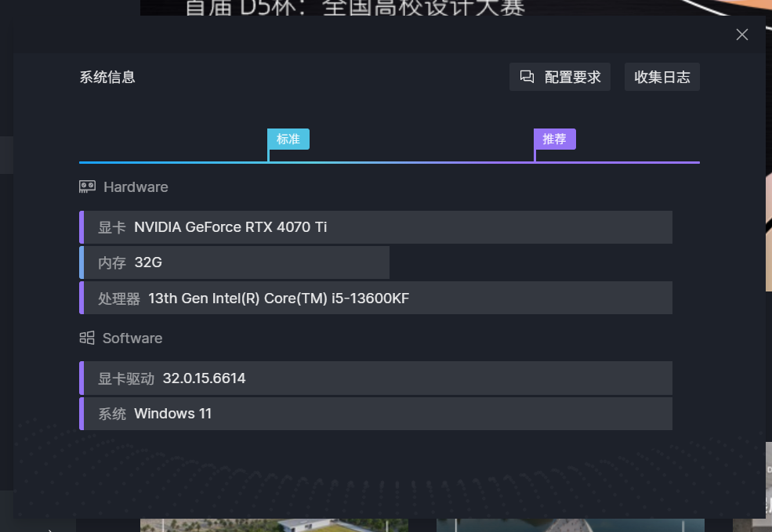Select the 显卡驱动 32.0.15.6614 row
Screen dimensions: 772x532
tap(376, 378)
